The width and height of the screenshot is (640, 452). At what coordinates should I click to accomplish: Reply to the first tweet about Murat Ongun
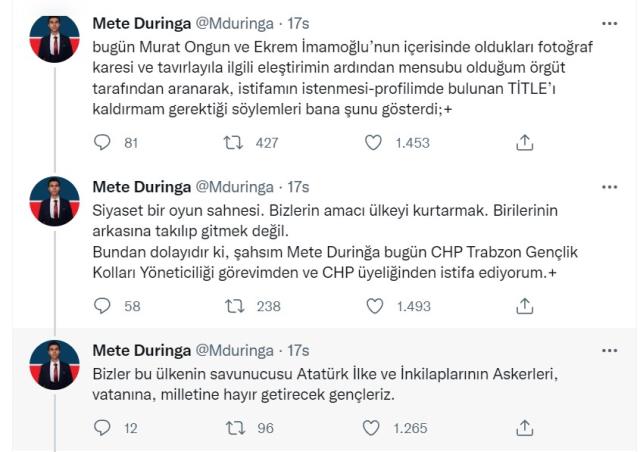101,143
